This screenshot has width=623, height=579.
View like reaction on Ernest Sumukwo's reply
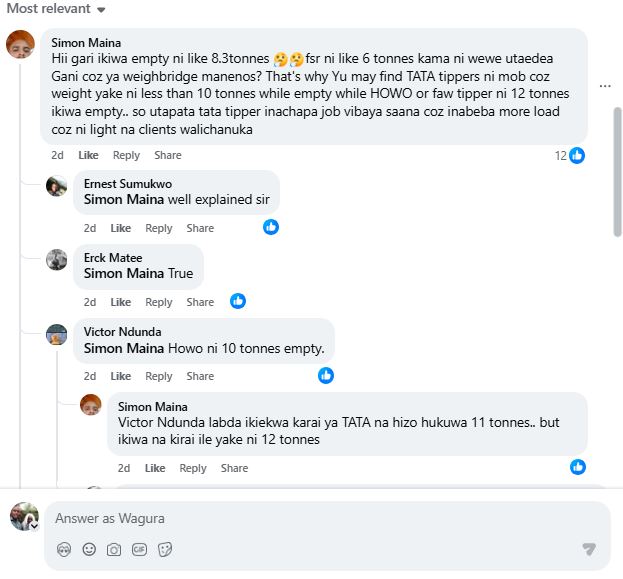271,228
